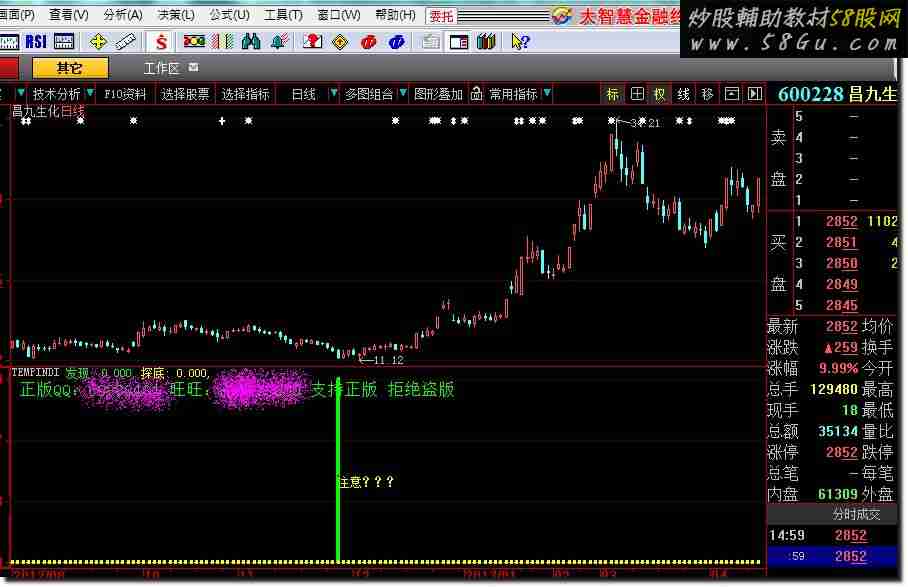
Task: Click the lock icon before 常用指标
Action: pyautogui.click(x=476, y=94)
